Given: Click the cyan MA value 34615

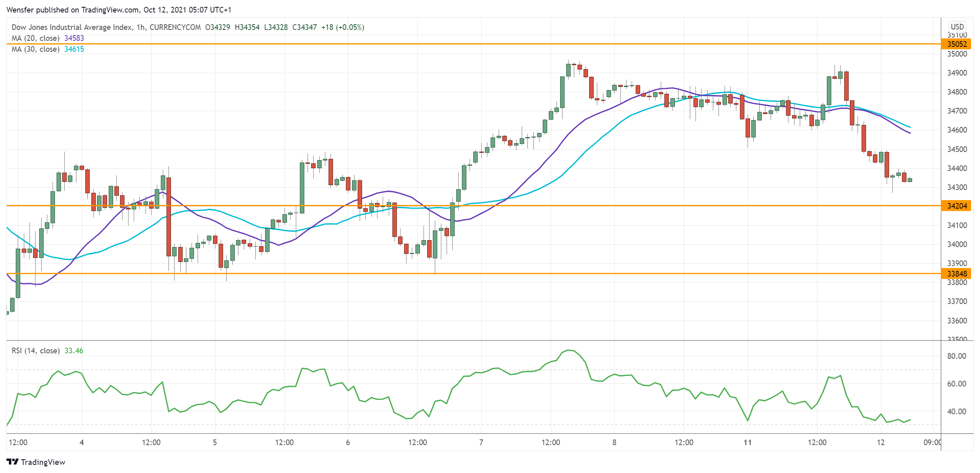Looking at the screenshot, I should (x=74, y=49).
